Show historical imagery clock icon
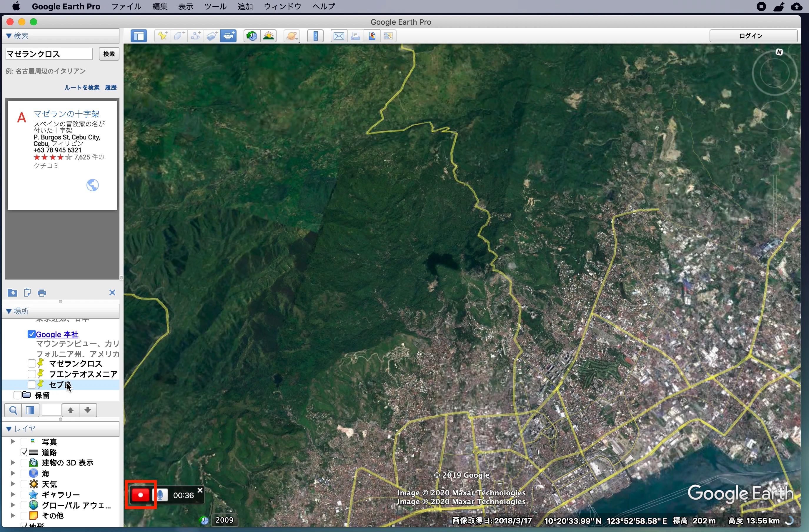 point(252,36)
